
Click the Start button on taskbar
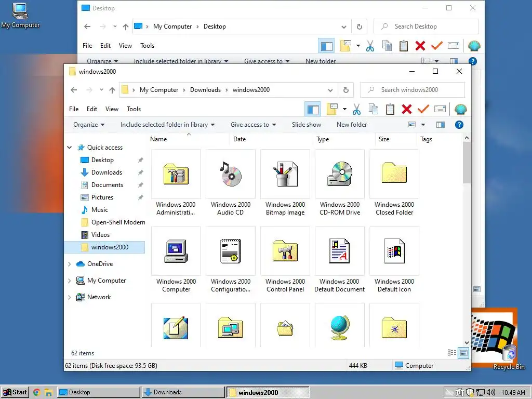point(15,392)
